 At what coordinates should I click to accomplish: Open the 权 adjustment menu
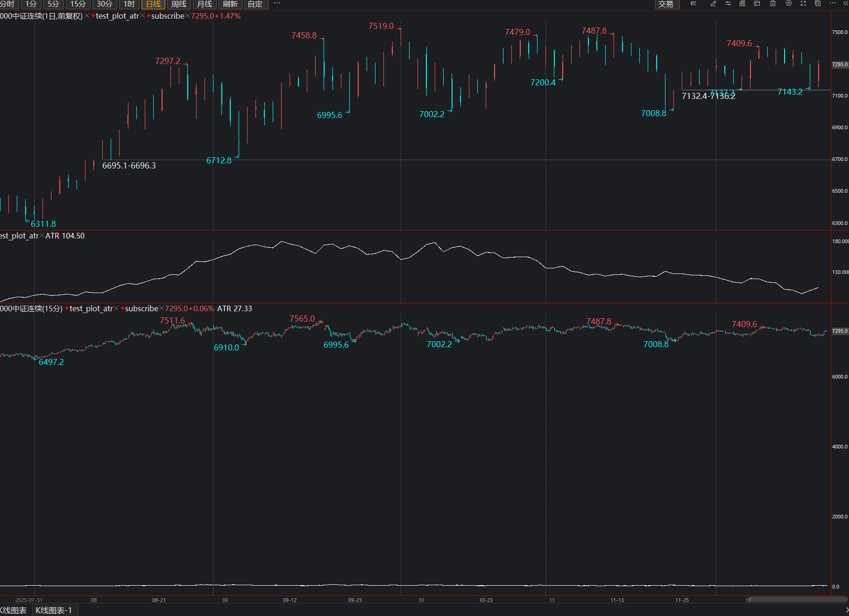tap(693, 4)
